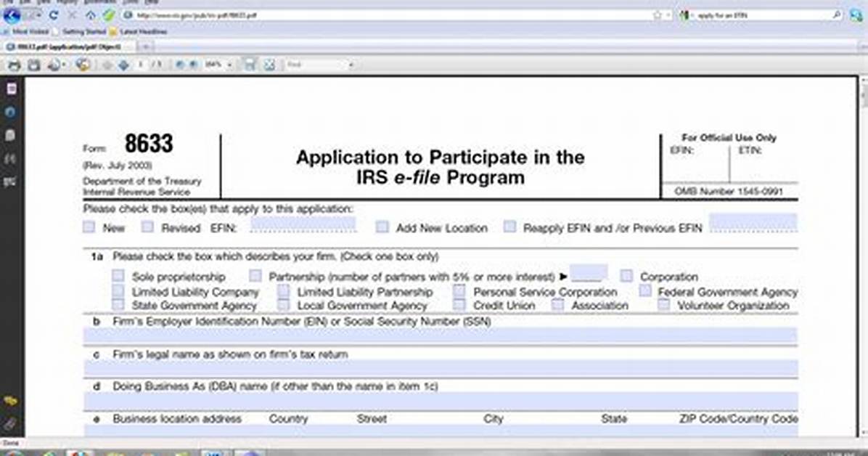Screen dimensions: 868x456
Task: Tick the Local Government Agency checkbox
Action: coord(284,304)
